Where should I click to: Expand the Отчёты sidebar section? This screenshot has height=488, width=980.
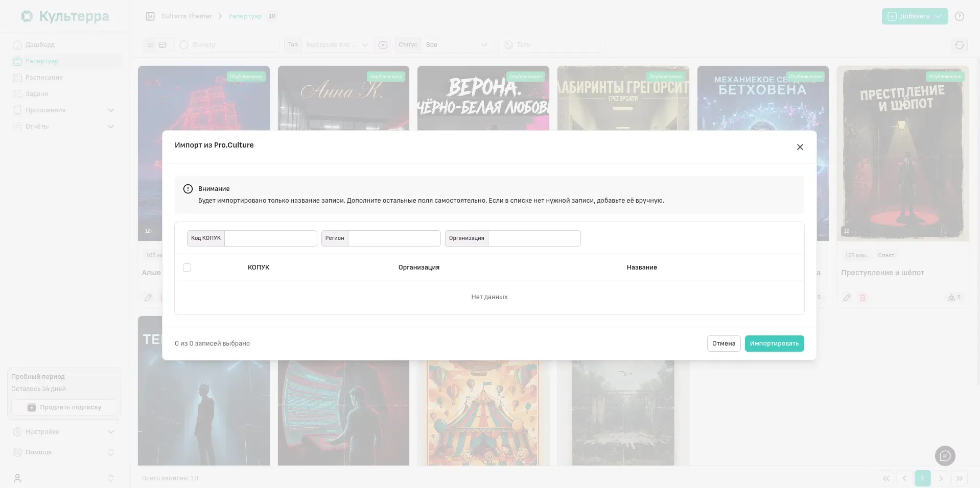pyautogui.click(x=64, y=127)
